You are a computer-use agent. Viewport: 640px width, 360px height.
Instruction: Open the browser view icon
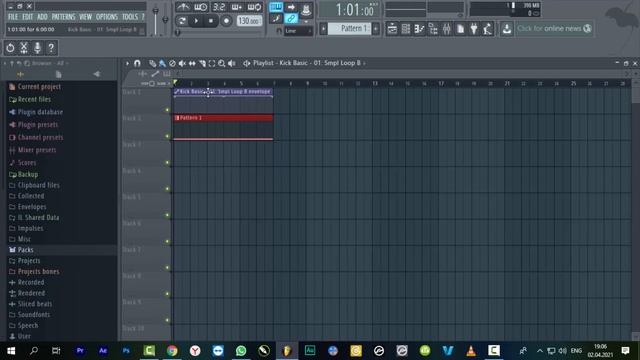click(433, 29)
